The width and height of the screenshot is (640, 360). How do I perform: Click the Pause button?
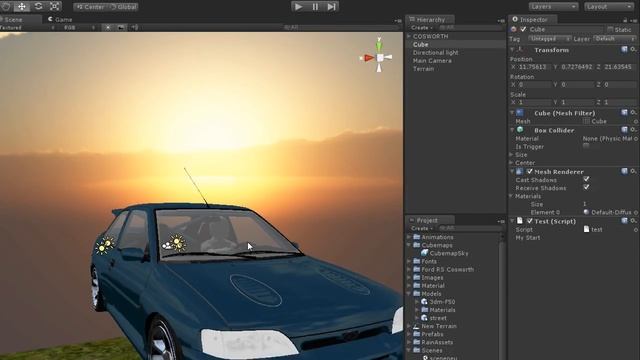(x=315, y=7)
